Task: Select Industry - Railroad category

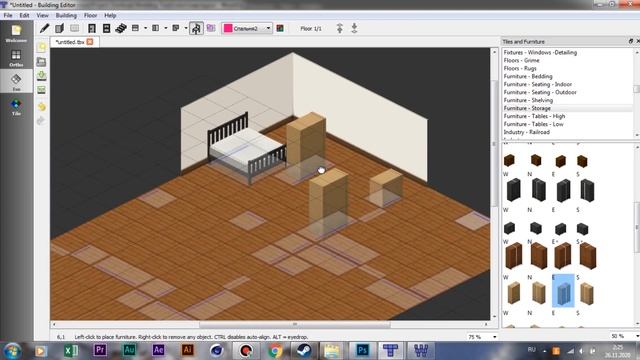Action: point(527,132)
